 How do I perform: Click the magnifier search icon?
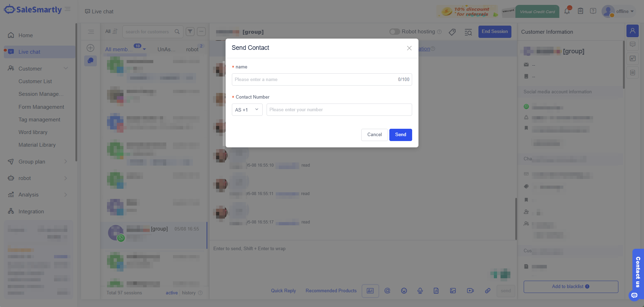tap(177, 32)
